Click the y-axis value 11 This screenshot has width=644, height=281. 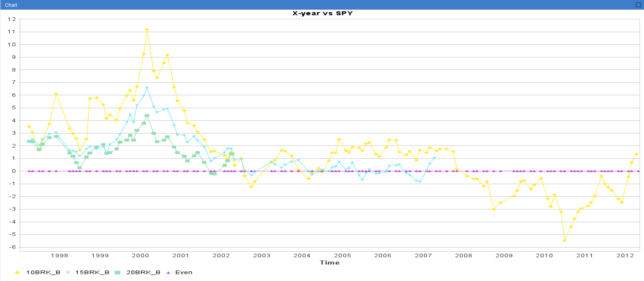point(12,32)
